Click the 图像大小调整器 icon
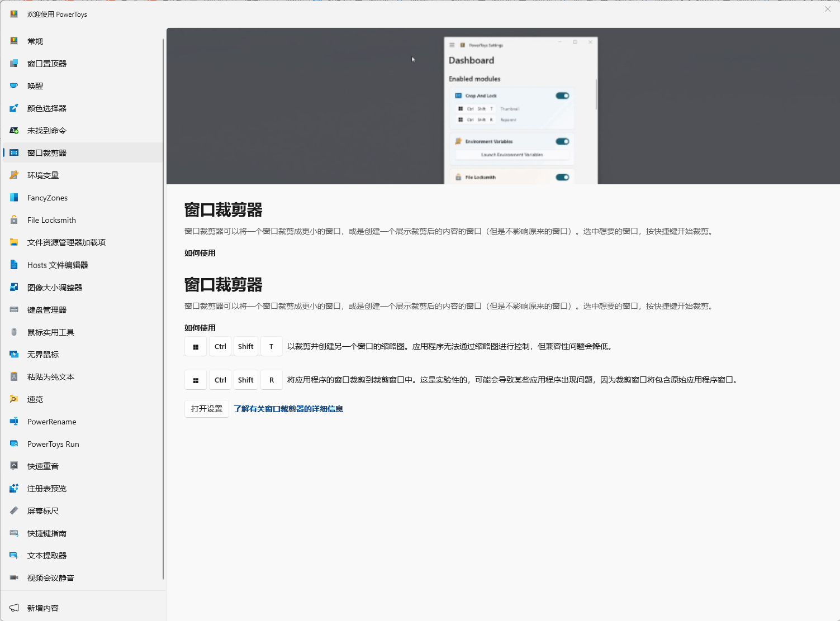This screenshot has height=621, width=840. coord(14,287)
